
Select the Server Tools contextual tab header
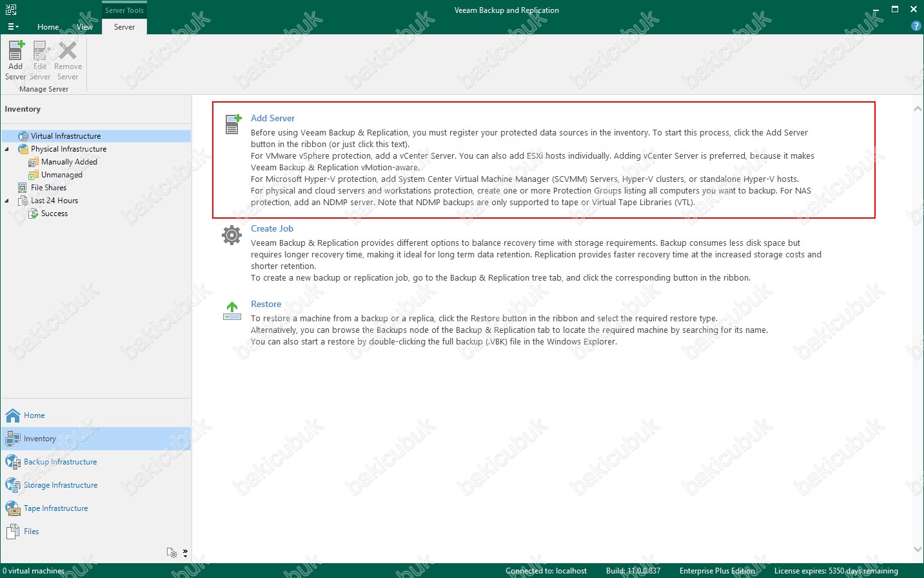pyautogui.click(x=124, y=10)
